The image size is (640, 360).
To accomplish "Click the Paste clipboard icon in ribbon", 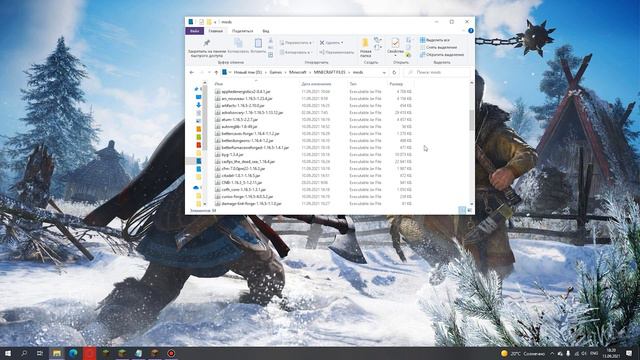I will 258,46.
